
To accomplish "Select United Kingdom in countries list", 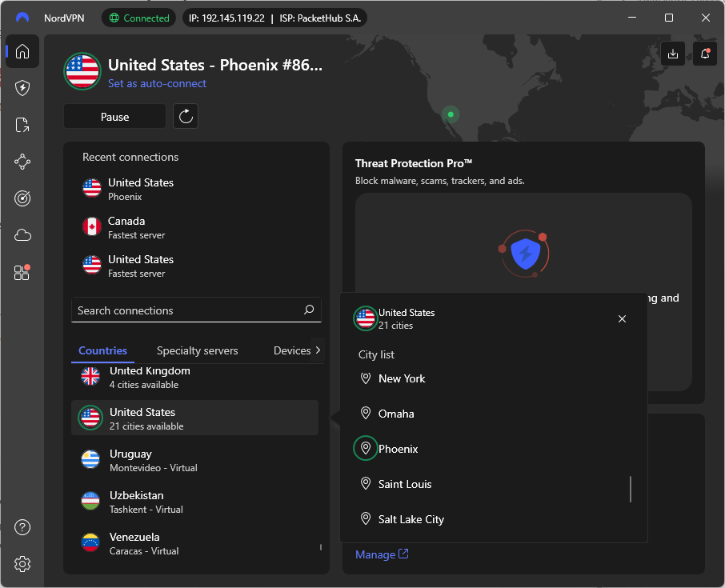I will click(x=194, y=378).
